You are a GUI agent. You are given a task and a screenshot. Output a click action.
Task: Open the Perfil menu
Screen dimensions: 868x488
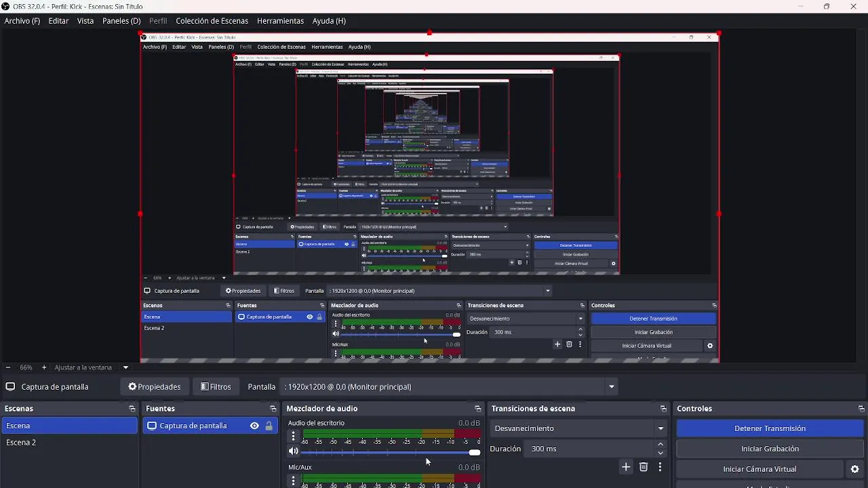[x=158, y=21]
